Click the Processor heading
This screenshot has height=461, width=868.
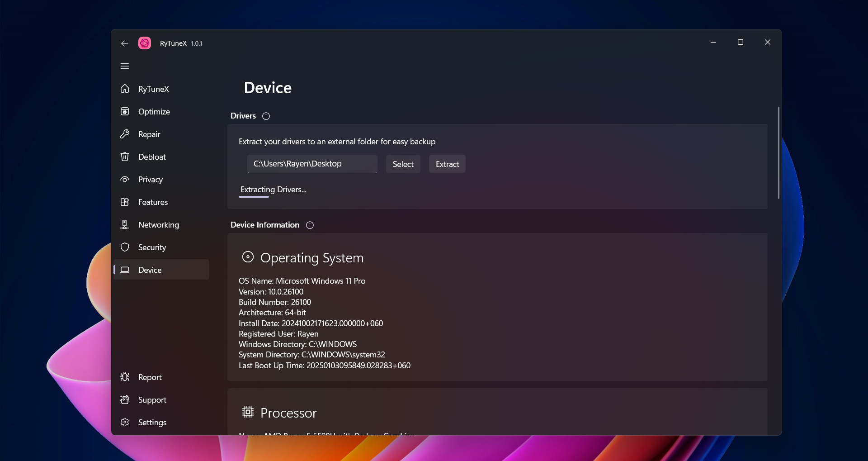click(288, 413)
